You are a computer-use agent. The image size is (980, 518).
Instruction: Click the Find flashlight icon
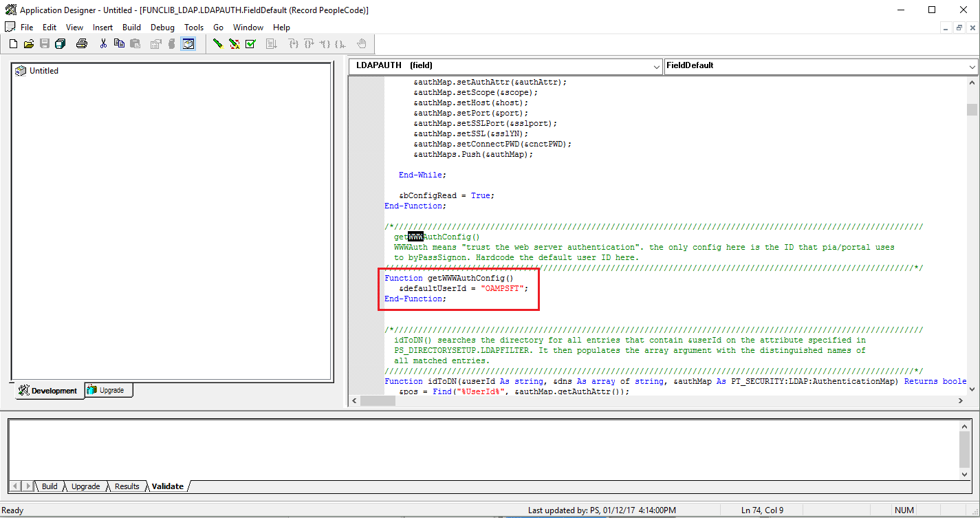pos(219,44)
